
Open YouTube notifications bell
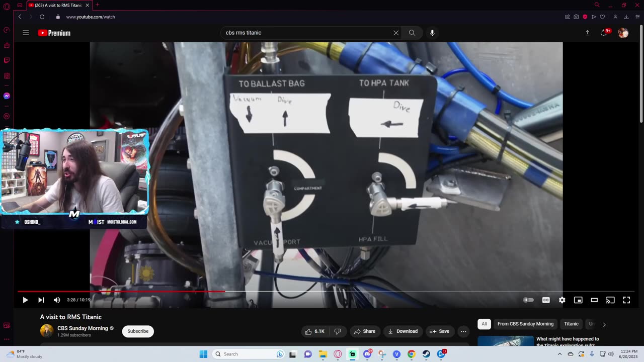point(604,33)
